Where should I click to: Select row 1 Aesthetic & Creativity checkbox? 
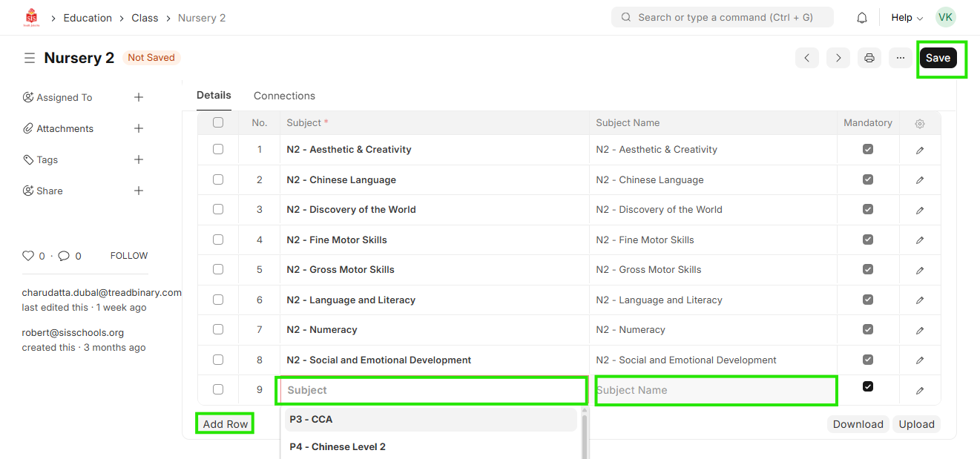[218, 149]
